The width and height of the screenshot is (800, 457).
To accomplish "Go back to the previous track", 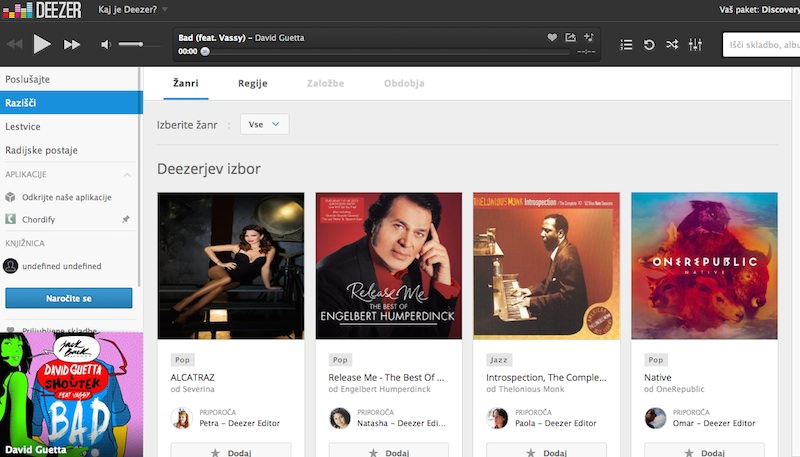I will click(14, 44).
